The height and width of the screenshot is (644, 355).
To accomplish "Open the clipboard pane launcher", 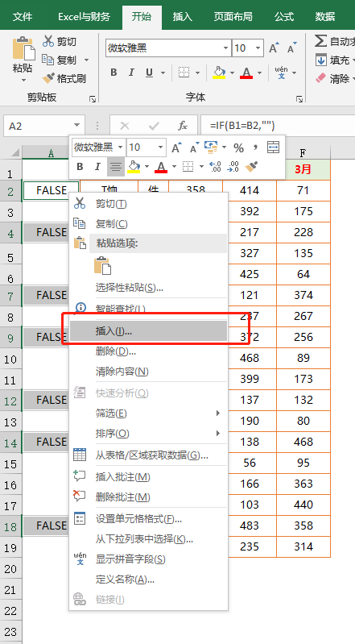I will tap(93, 98).
